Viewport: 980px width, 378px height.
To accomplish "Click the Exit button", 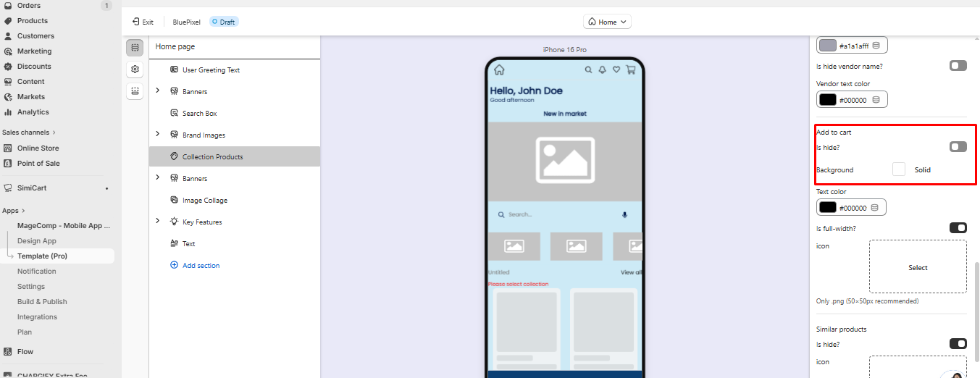I will [x=143, y=22].
